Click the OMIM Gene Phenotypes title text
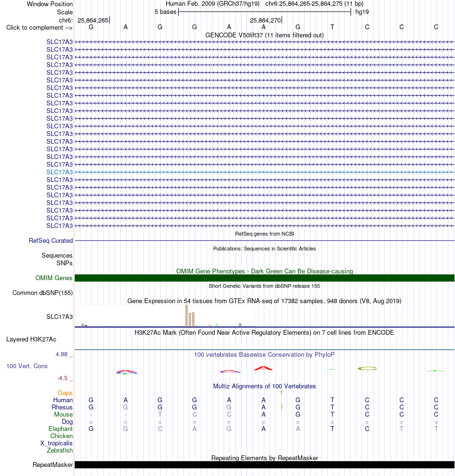Image resolution: width=455 pixels, height=476 pixels. (x=264, y=271)
